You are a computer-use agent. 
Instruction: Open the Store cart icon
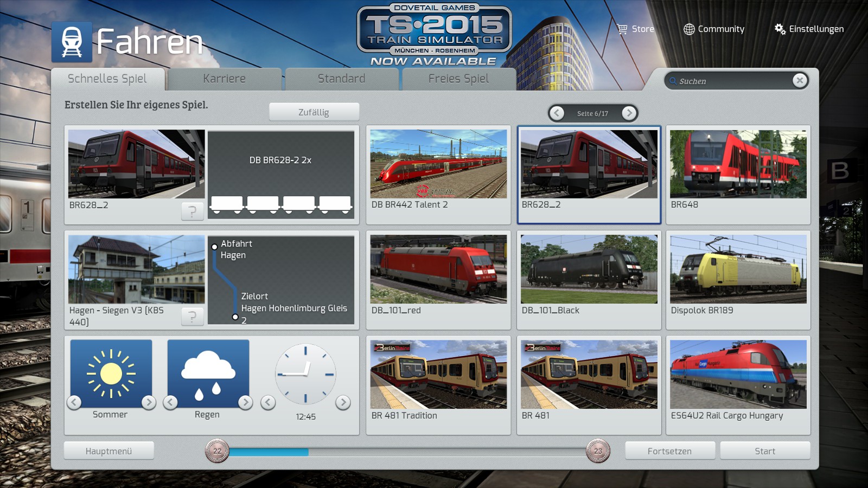point(622,29)
